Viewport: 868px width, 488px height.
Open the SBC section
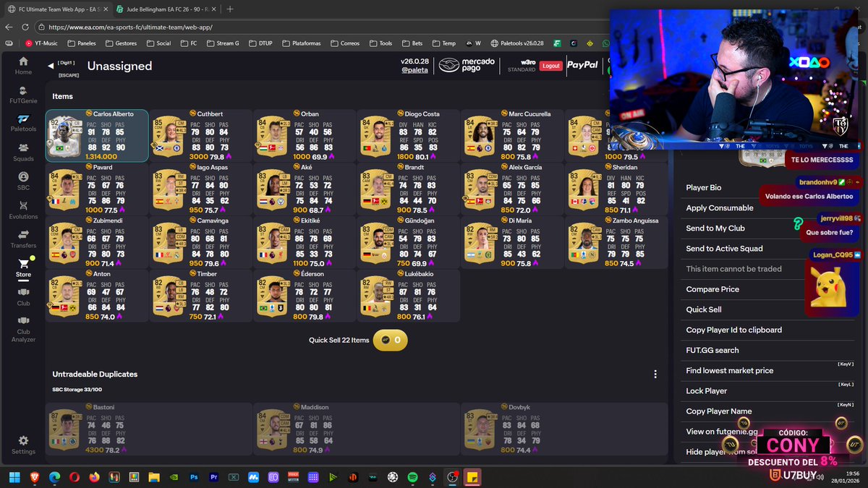pyautogui.click(x=23, y=181)
